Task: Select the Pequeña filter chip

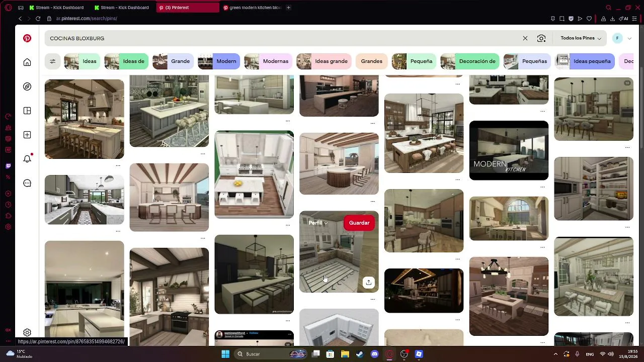Action: tap(414, 61)
